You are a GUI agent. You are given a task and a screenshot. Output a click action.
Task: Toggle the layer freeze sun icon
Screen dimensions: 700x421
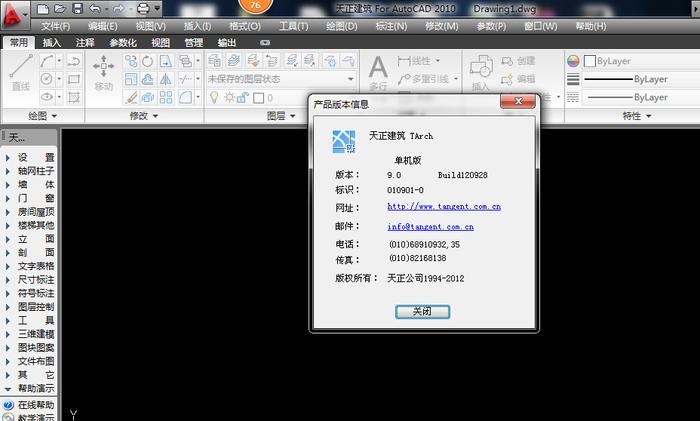pos(229,97)
